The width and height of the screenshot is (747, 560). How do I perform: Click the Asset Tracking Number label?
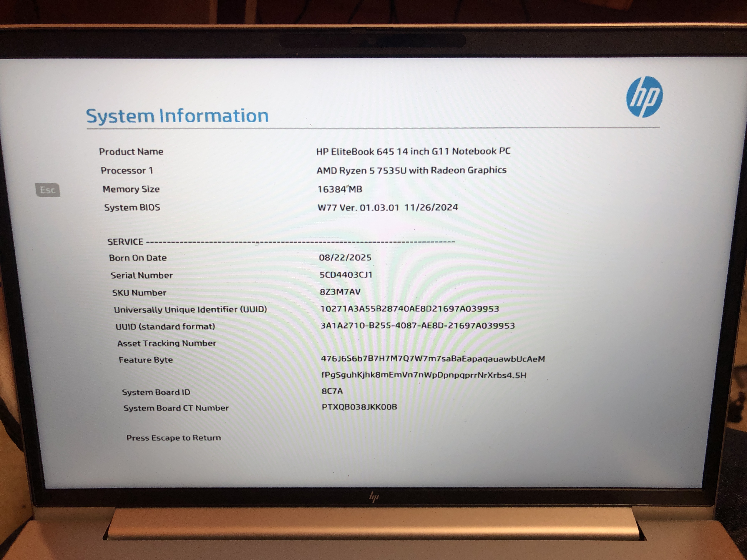pos(167,343)
